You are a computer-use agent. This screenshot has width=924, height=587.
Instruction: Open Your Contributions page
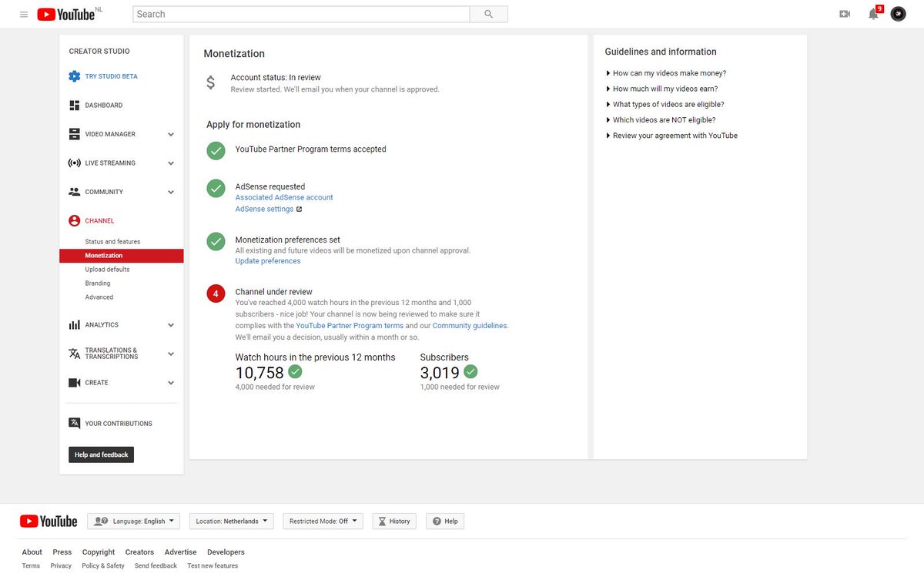(x=119, y=424)
